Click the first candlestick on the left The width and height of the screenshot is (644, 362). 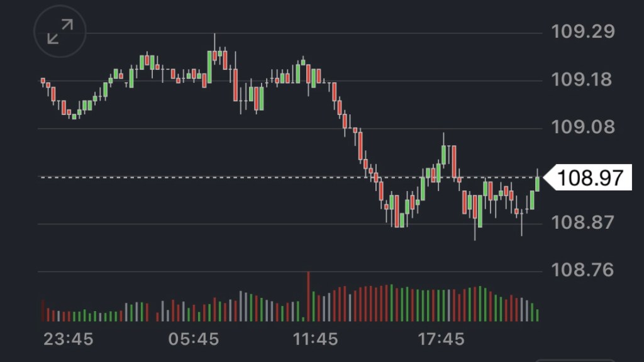(x=43, y=80)
